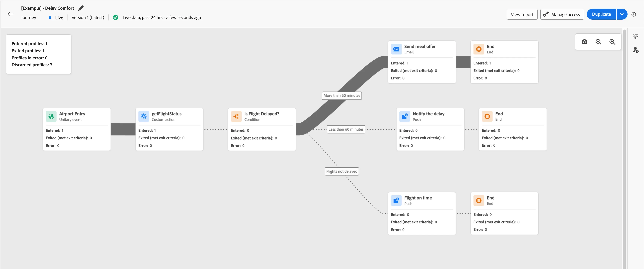Edit journey name with pencil icon
The height and width of the screenshot is (269, 644).
point(81,8)
